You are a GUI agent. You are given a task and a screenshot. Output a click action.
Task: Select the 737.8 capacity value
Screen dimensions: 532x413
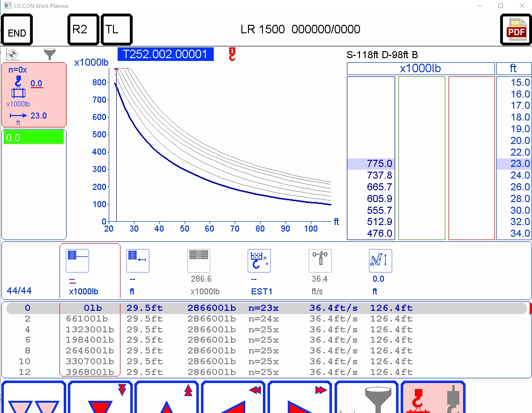click(x=379, y=175)
